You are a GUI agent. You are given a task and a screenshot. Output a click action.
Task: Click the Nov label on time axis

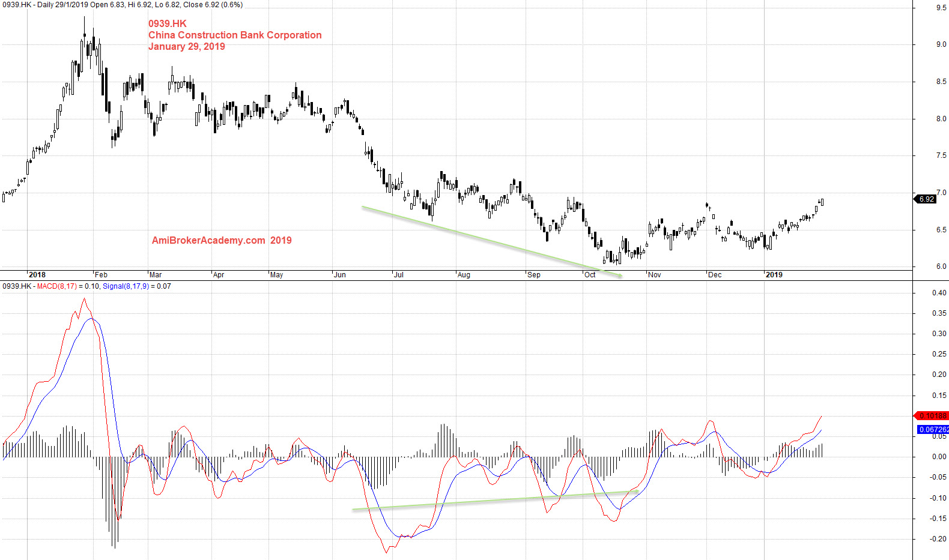point(655,275)
